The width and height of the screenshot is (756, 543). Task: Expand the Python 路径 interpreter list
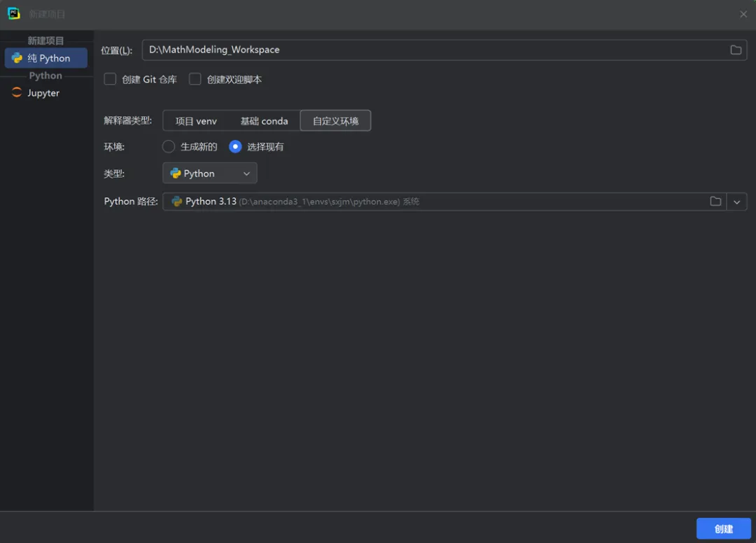[736, 202]
